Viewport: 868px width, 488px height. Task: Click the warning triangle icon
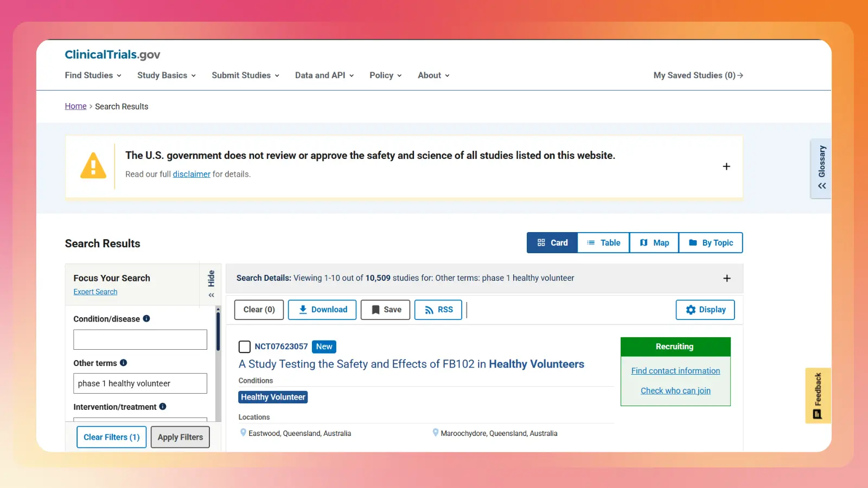tap(93, 165)
